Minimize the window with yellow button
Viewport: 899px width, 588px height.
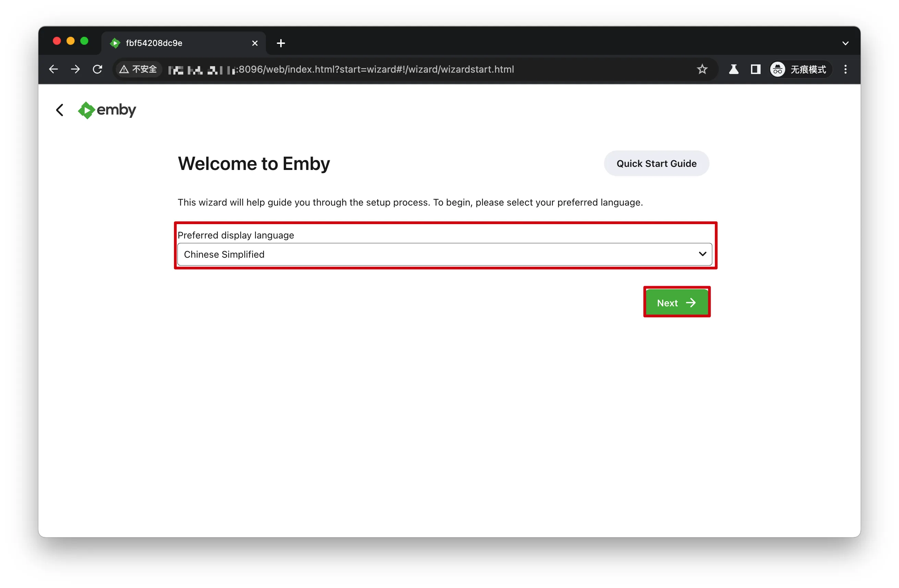(71, 41)
